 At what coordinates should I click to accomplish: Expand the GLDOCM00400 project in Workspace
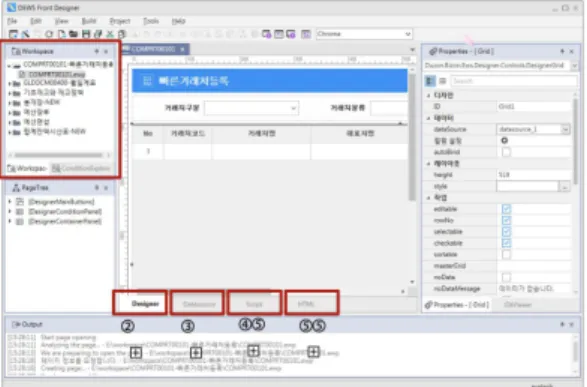pos(9,83)
